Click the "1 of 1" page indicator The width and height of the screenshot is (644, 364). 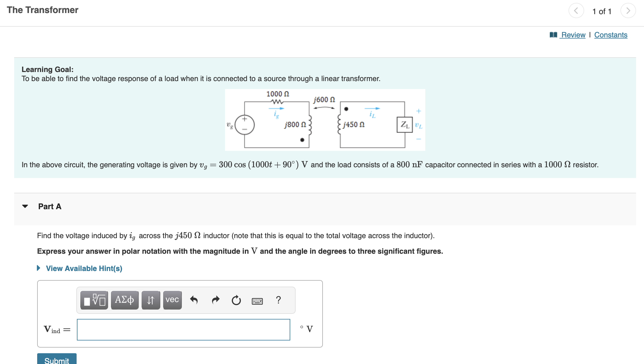tap(602, 11)
